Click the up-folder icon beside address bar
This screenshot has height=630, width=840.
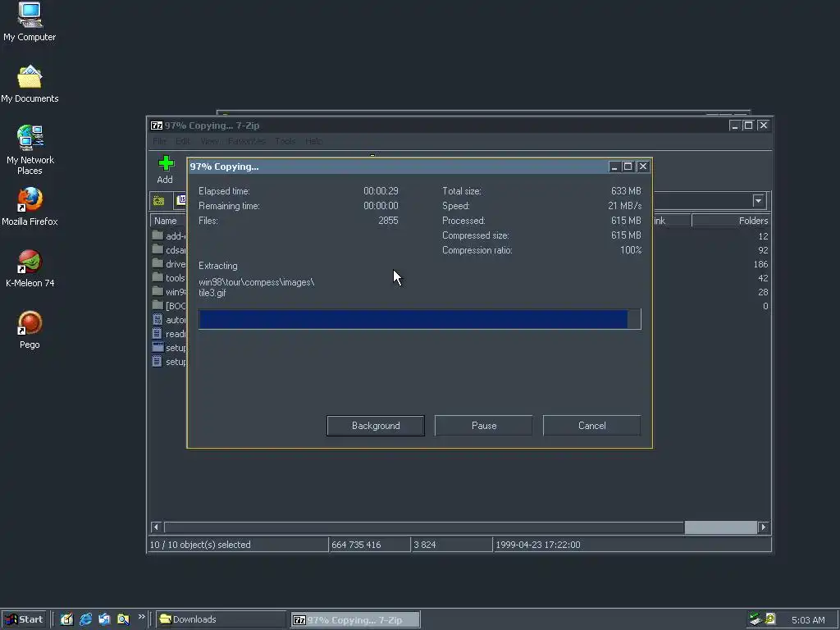point(158,201)
